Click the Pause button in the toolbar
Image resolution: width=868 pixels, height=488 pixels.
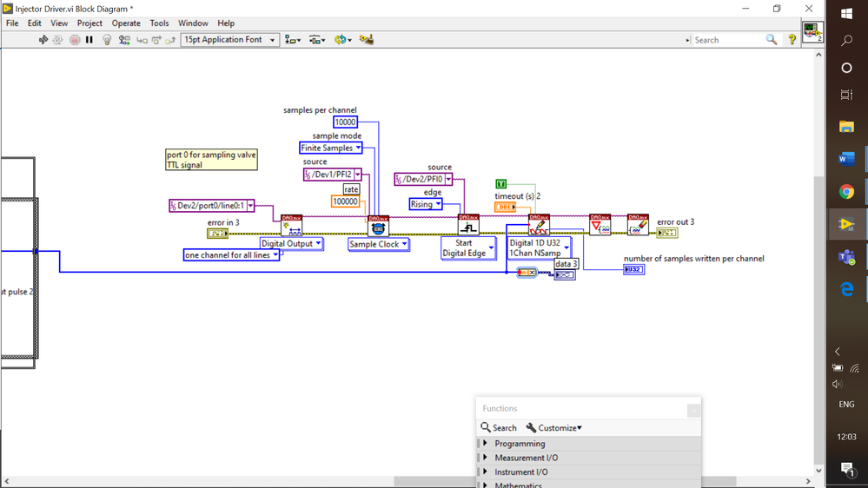(x=89, y=40)
